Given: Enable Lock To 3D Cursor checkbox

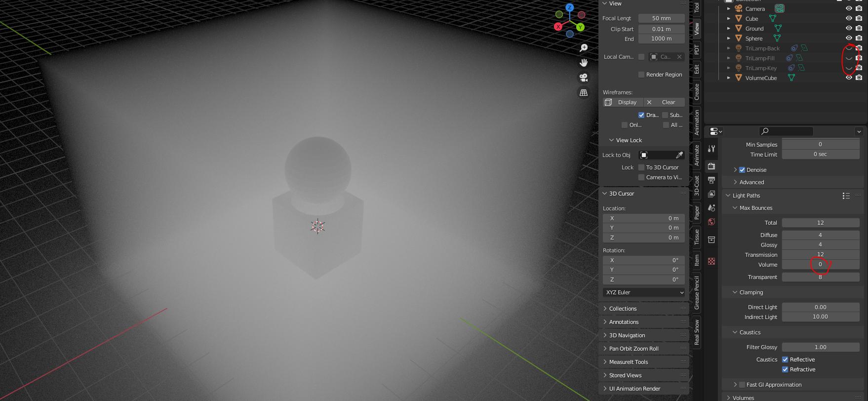Looking at the screenshot, I should tap(641, 167).
